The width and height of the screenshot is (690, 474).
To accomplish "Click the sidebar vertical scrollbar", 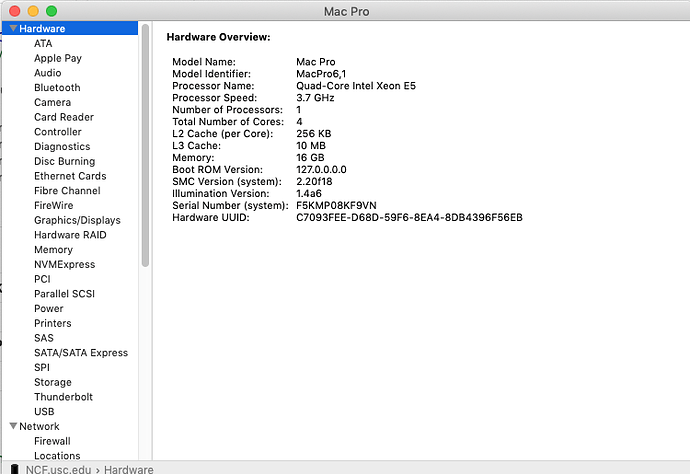I will [145, 150].
